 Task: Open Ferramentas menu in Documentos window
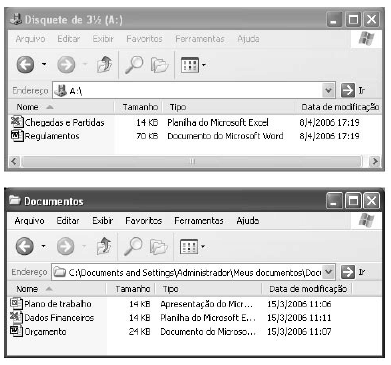(x=199, y=221)
